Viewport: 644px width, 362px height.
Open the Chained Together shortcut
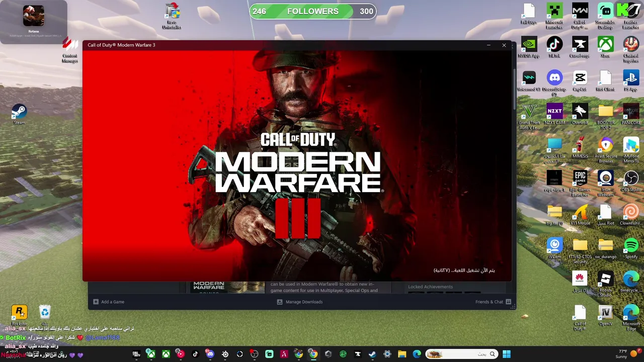coord(631,49)
